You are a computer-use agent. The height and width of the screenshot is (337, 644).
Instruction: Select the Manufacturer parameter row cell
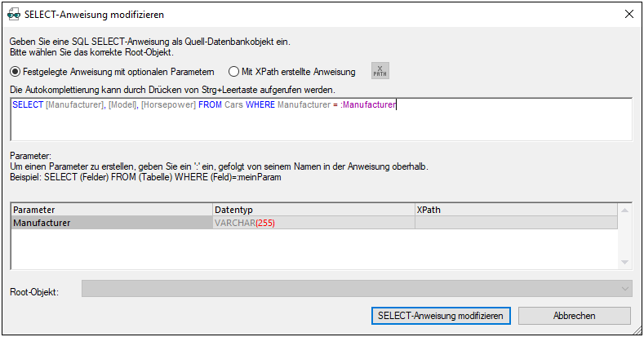point(110,222)
